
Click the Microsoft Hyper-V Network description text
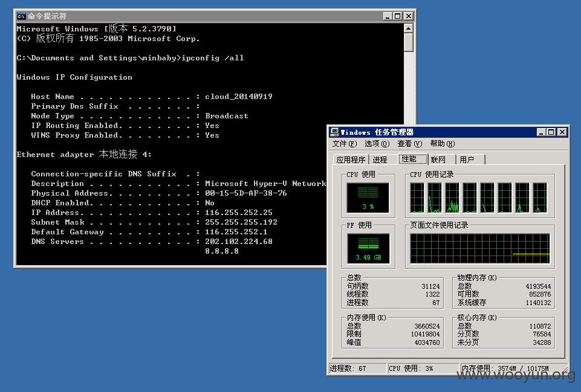[x=265, y=184]
